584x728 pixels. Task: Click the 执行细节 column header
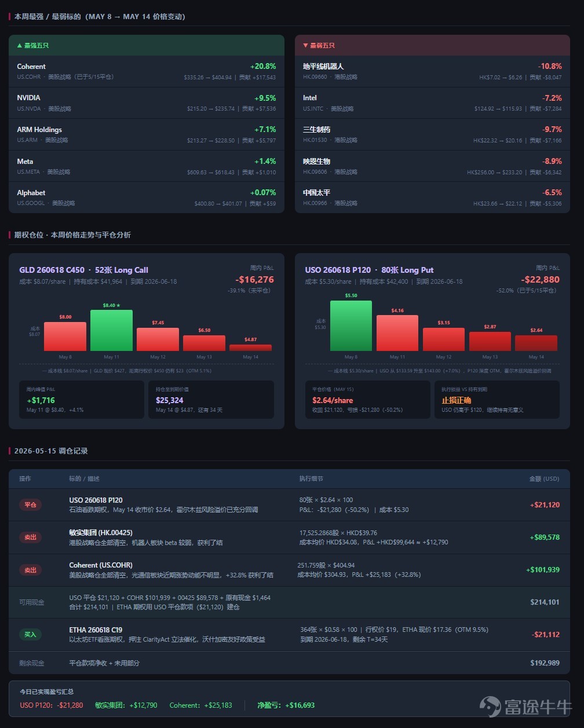(x=311, y=479)
